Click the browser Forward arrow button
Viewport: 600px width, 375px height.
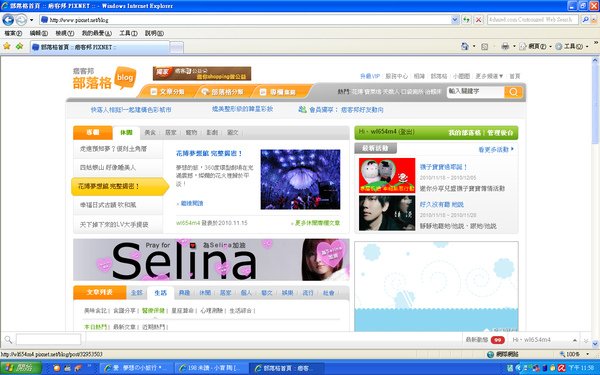click(21, 20)
